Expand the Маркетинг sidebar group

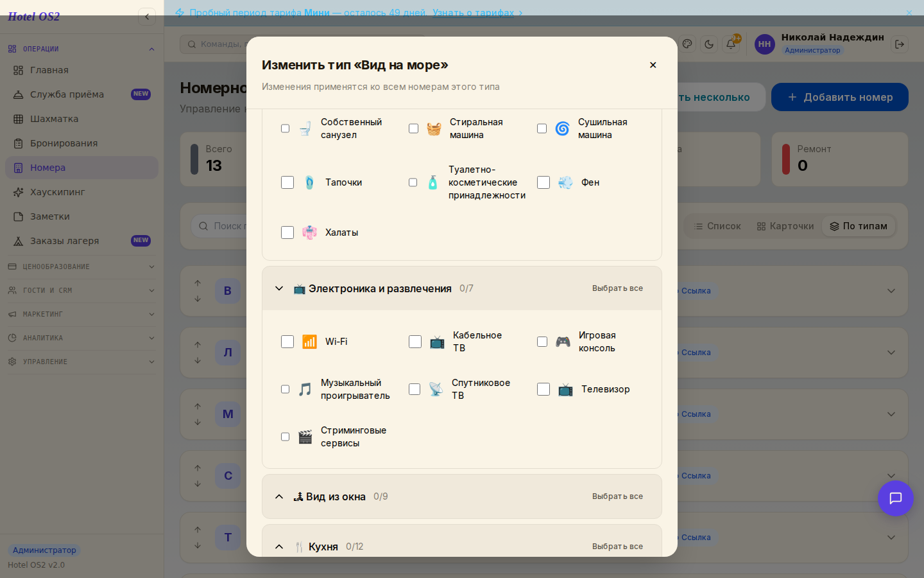(81, 314)
